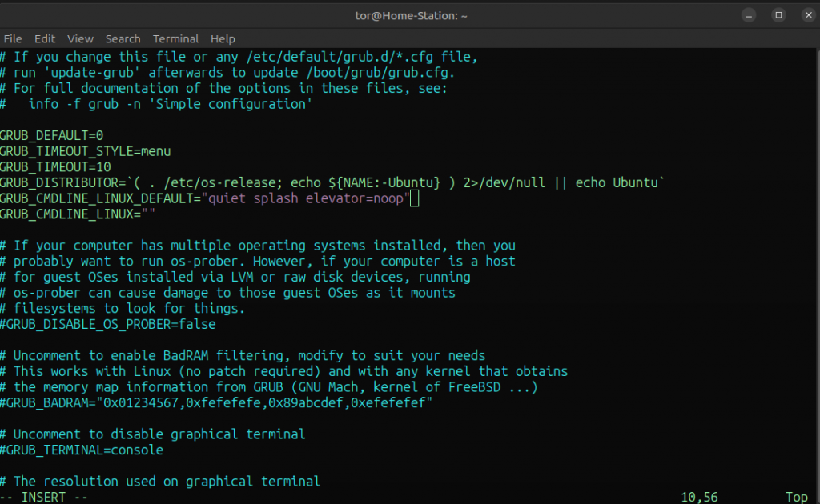Screen dimensions: 820x504
Task: Open the View menu
Action: tap(80, 38)
